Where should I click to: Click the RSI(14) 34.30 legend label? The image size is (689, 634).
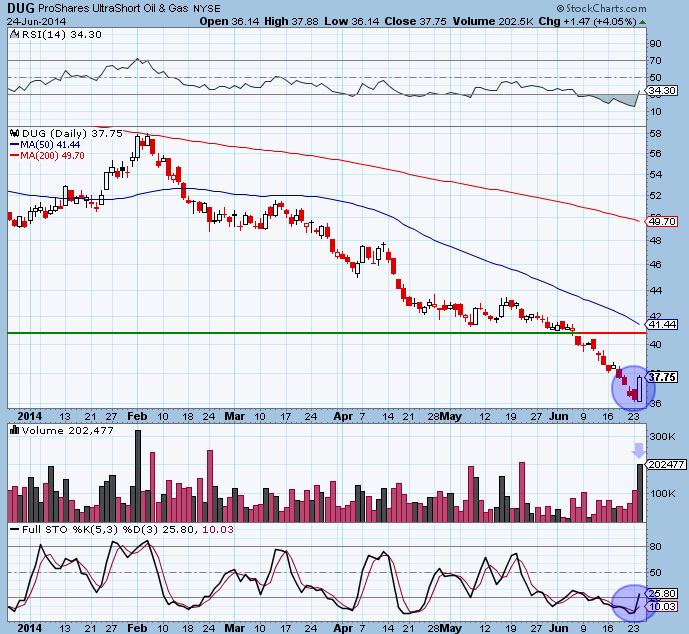pyautogui.click(x=61, y=35)
